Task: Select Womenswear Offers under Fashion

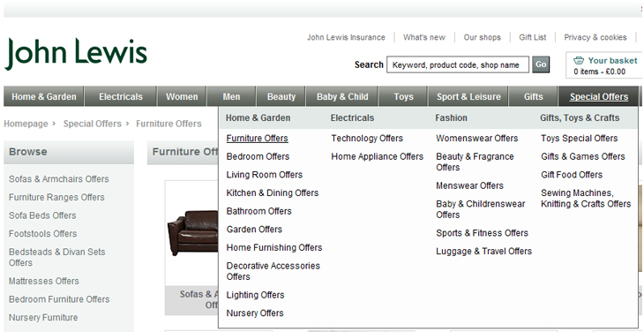Action: (x=477, y=139)
